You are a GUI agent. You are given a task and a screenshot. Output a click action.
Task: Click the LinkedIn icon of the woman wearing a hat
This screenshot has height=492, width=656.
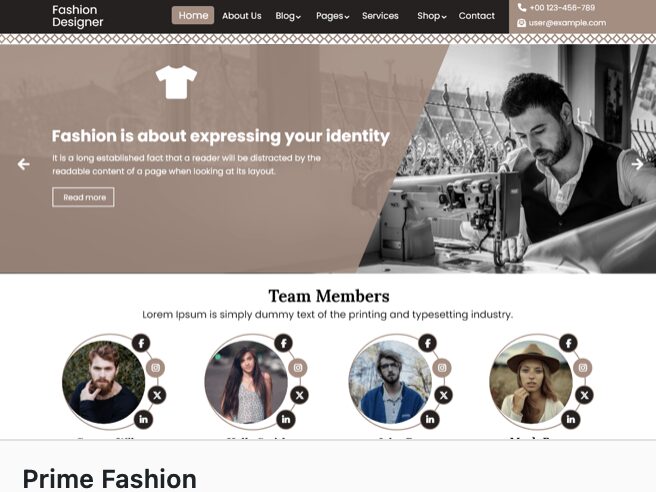571,419
